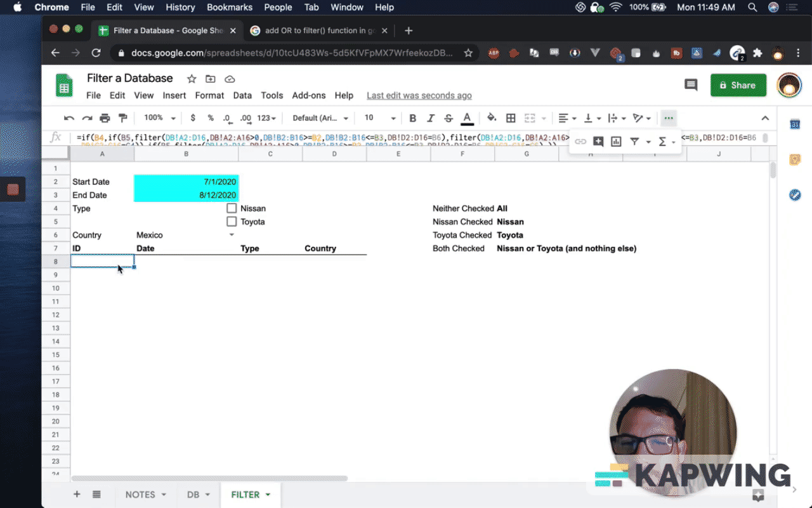812x508 pixels.
Task: Insert a chart from the overflow toolbar
Action: [616, 142]
